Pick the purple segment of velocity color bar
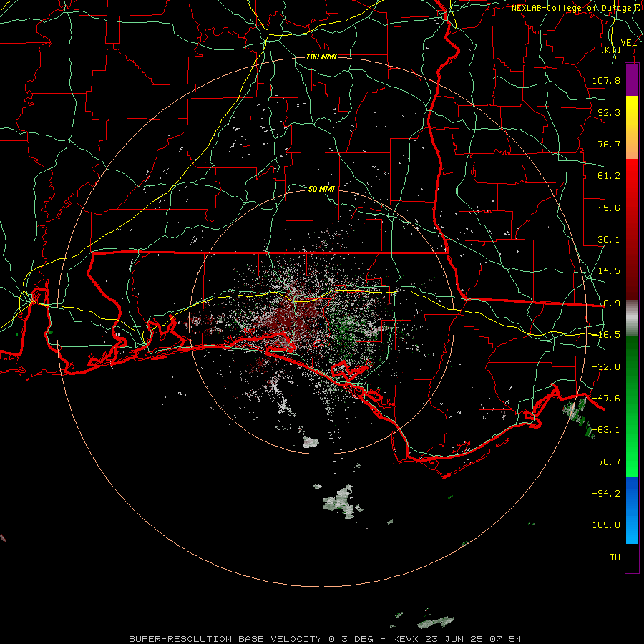 coord(632,79)
